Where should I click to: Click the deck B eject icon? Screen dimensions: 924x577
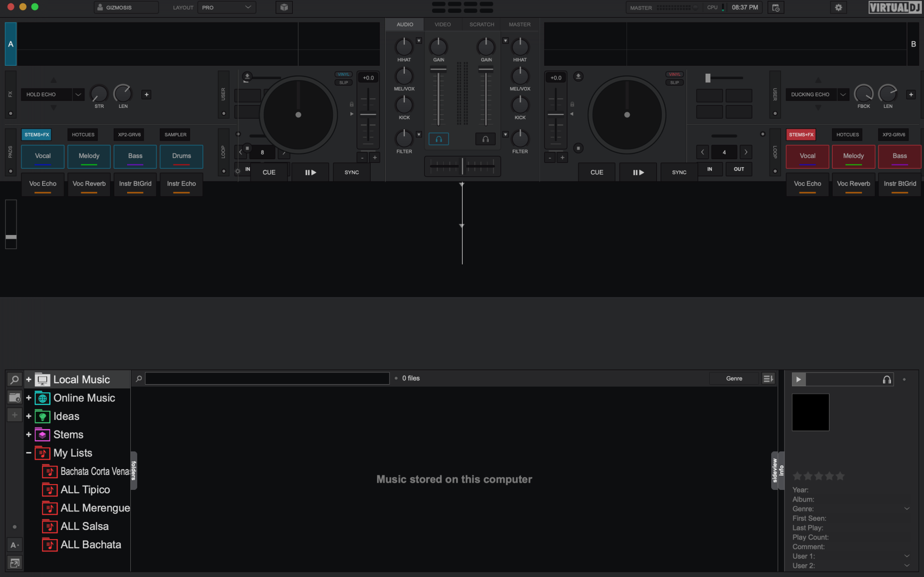coord(578,76)
